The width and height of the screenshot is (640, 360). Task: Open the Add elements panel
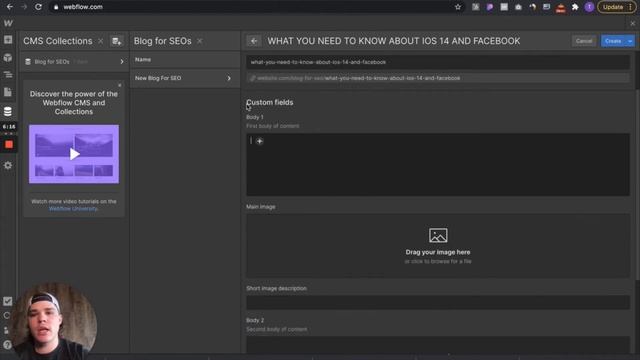coord(8,40)
